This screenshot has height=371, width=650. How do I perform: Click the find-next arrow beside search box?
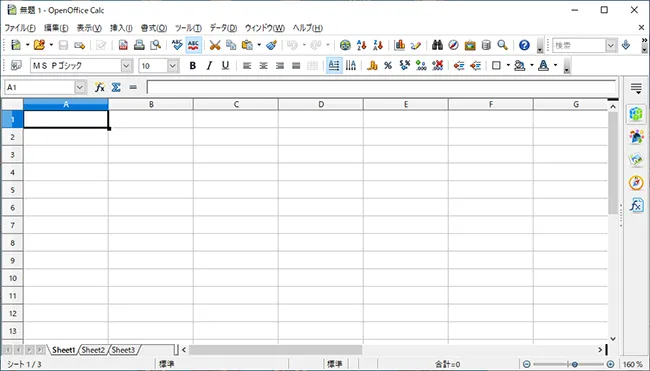click(x=626, y=45)
